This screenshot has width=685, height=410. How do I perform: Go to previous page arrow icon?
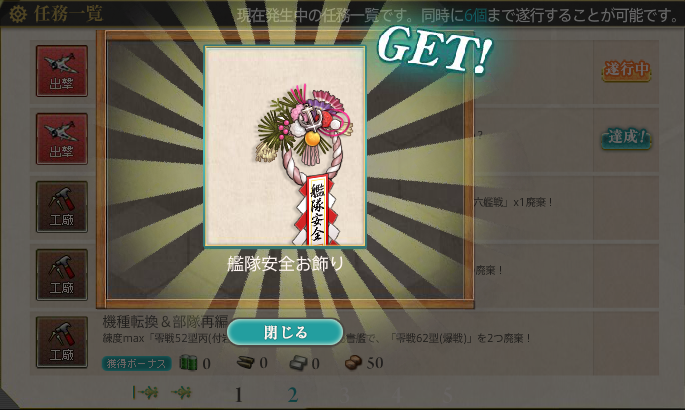181,393
